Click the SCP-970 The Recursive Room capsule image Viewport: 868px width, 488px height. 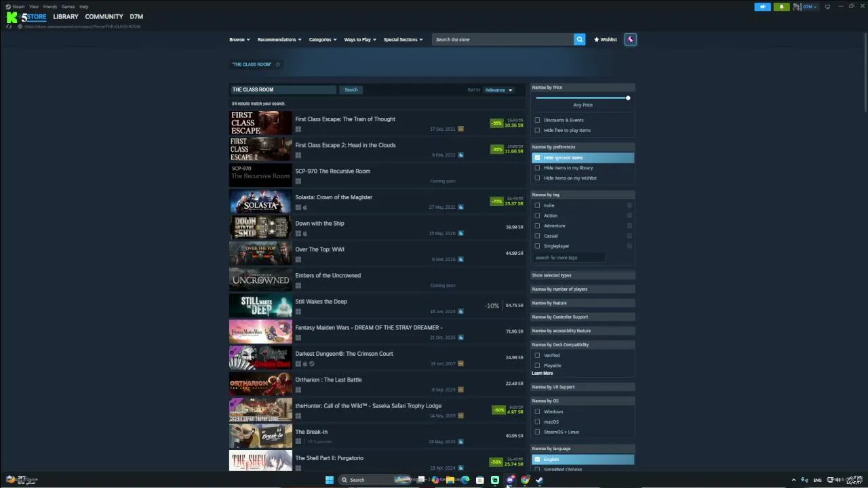260,175
